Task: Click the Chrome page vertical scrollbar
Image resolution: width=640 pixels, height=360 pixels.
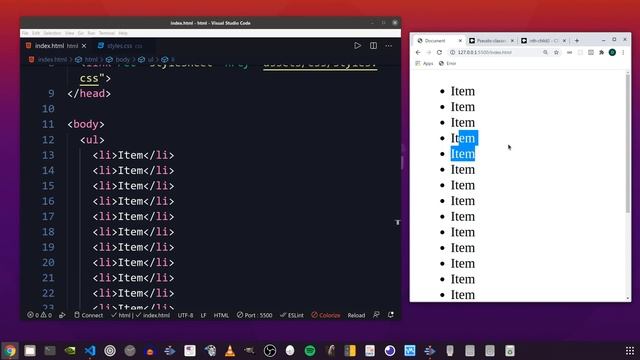Action: coord(628,143)
